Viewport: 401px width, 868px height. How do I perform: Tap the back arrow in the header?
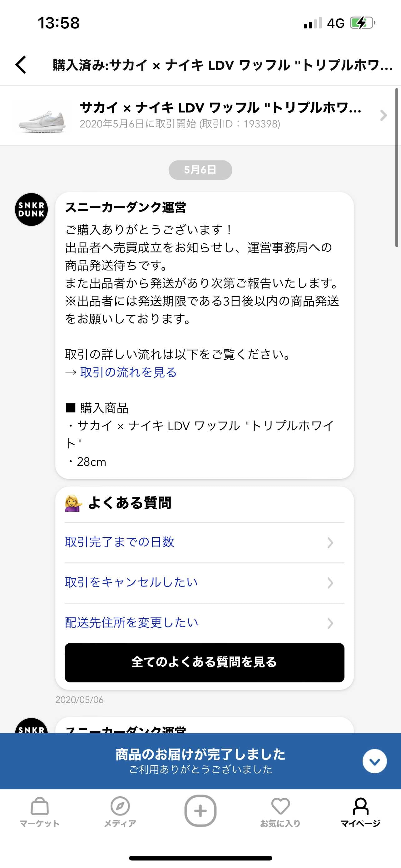point(21,65)
